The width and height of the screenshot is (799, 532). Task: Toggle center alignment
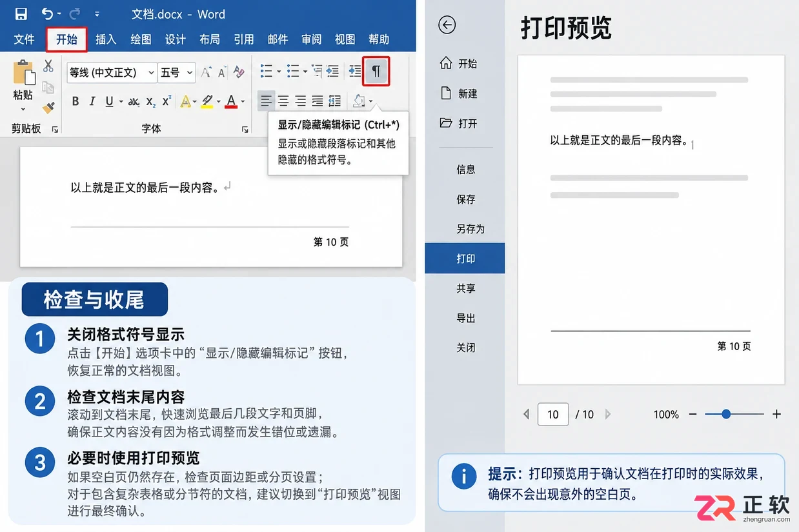[x=283, y=101]
